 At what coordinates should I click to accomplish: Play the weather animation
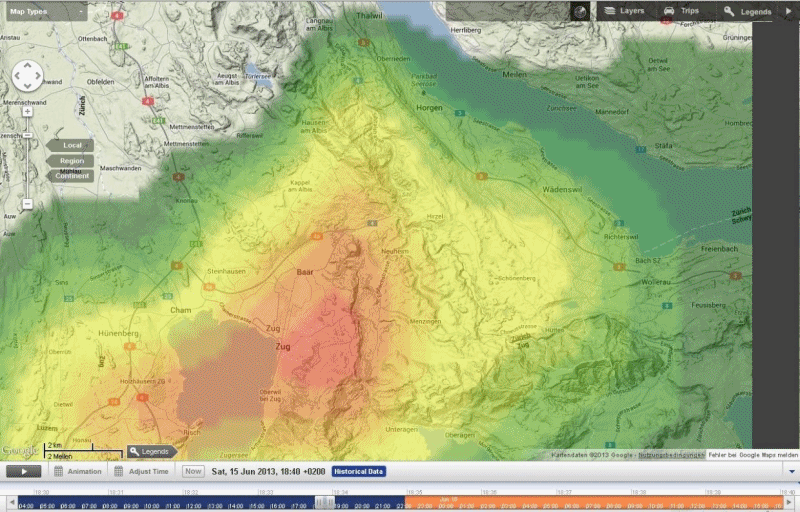(24, 471)
